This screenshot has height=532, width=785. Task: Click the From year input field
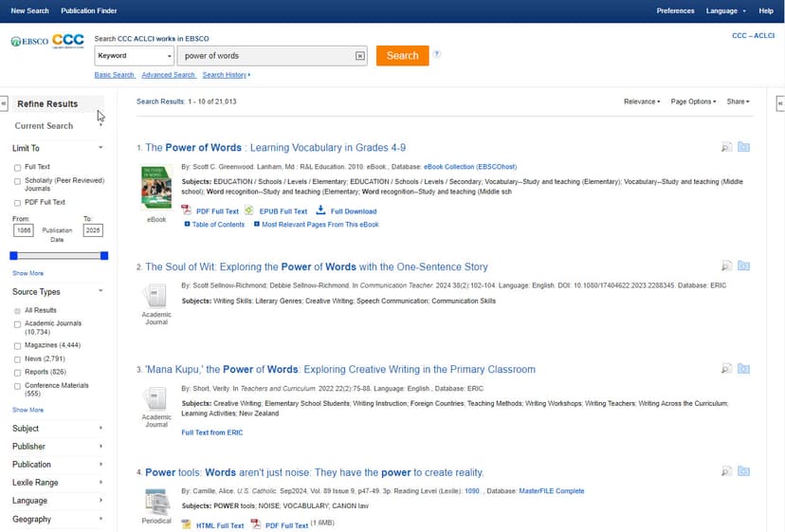24,230
